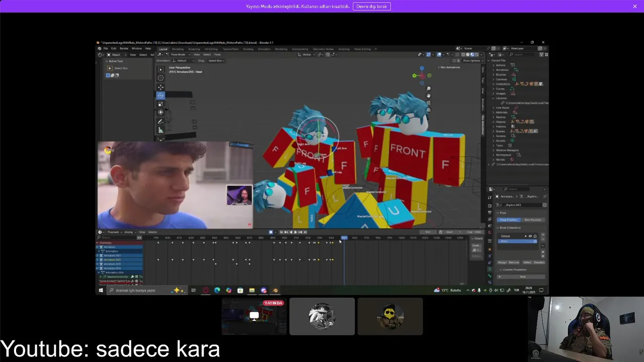Viewport: 644px width, 362px height.
Task: Click New under Custom Properties
Action: pos(522,277)
